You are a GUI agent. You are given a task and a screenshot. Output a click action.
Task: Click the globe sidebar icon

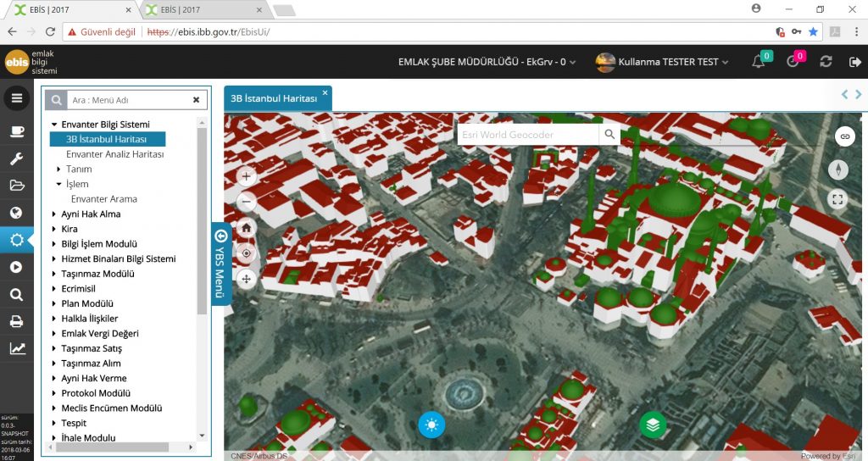pos(17,213)
